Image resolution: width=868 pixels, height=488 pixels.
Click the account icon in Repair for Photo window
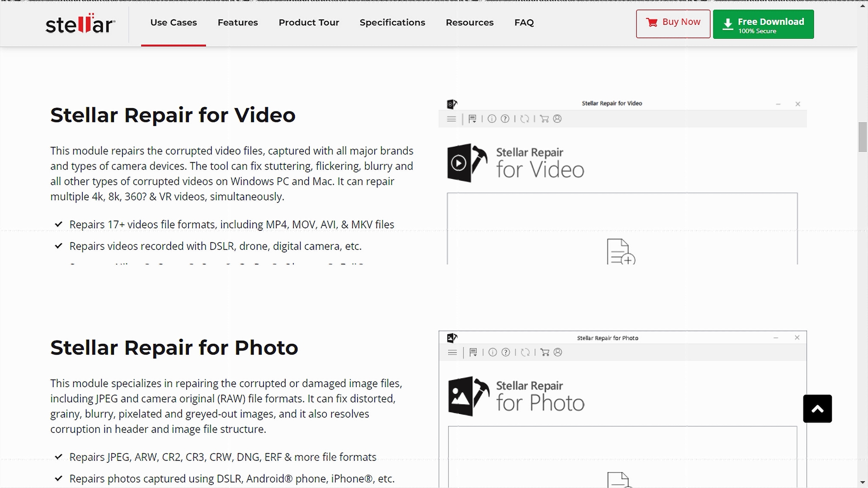tap(558, 352)
